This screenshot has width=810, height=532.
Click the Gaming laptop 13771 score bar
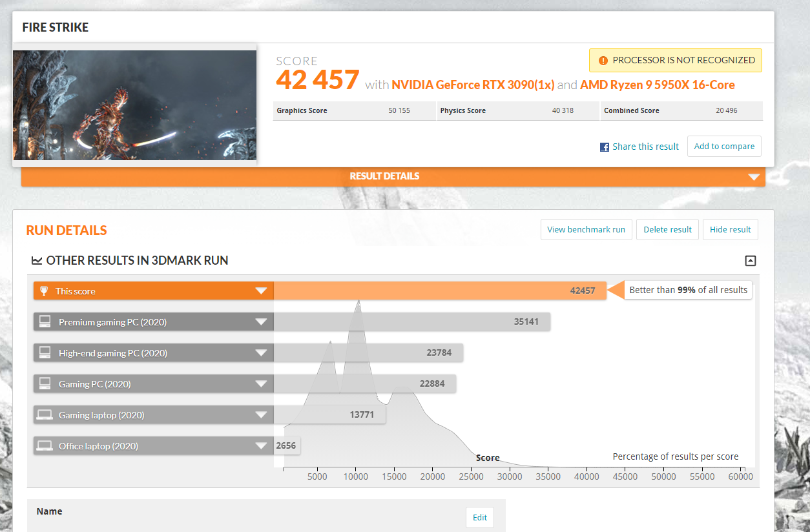pos(329,414)
